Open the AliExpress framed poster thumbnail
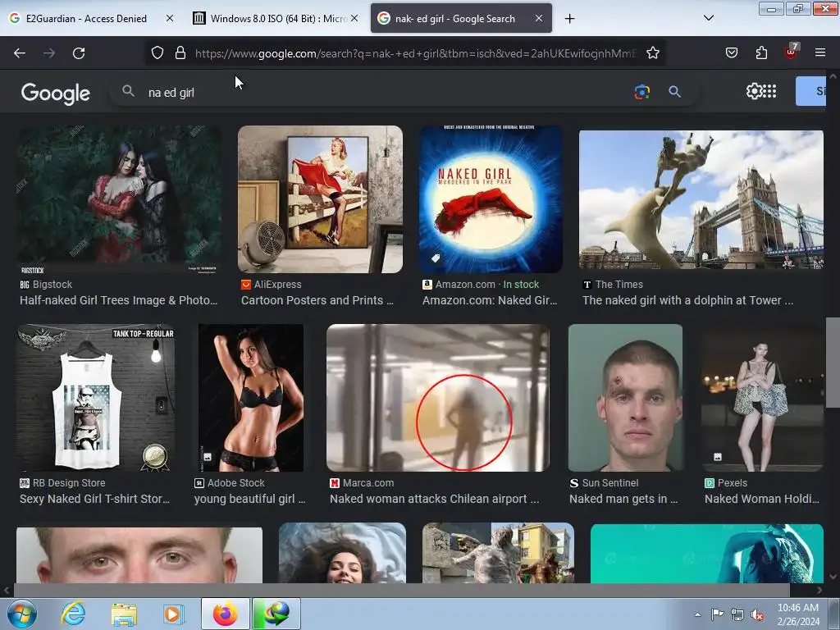Viewport: 840px width, 630px height. [x=321, y=199]
